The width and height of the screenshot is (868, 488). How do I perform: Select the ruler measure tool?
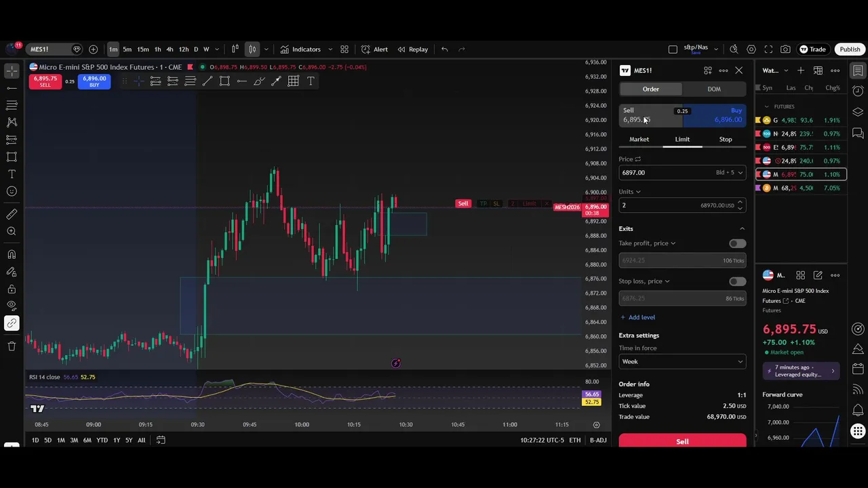pyautogui.click(x=12, y=214)
